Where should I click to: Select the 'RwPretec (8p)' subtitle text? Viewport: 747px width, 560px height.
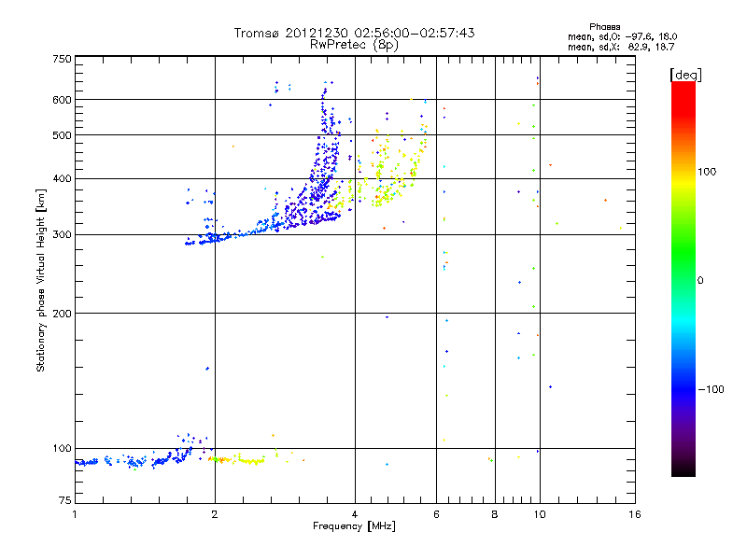[354, 45]
